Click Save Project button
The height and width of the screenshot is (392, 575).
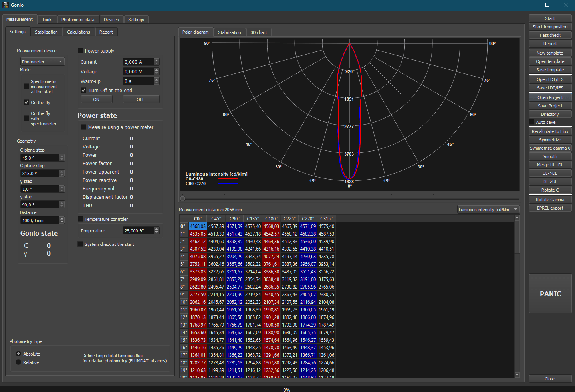click(550, 106)
